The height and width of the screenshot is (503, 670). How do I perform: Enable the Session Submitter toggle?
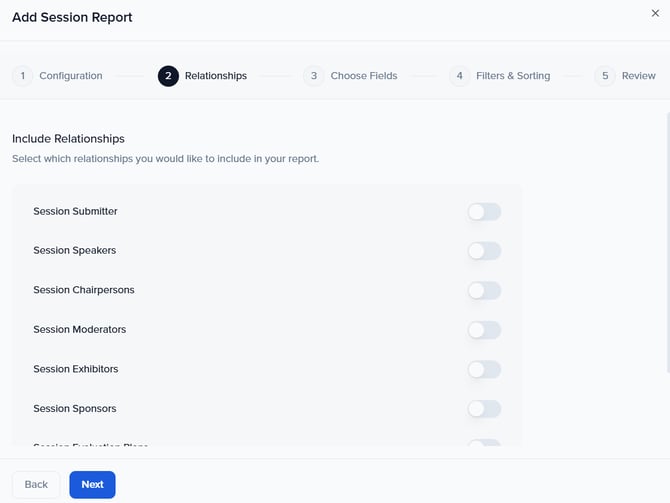484,212
